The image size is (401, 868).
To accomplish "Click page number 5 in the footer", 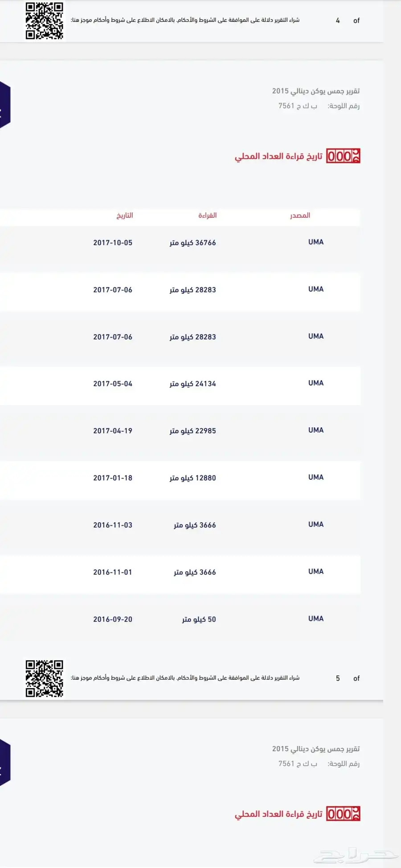I will [x=338, y=678].
